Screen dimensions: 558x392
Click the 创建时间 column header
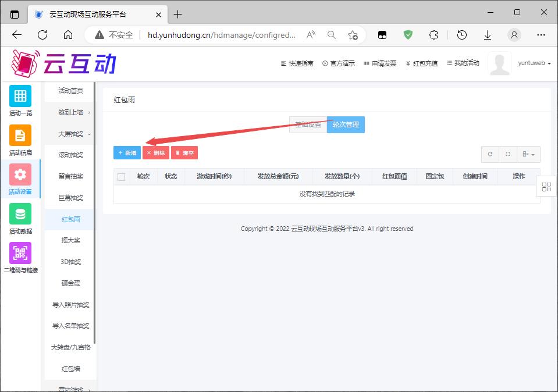[x=475, y=176]
